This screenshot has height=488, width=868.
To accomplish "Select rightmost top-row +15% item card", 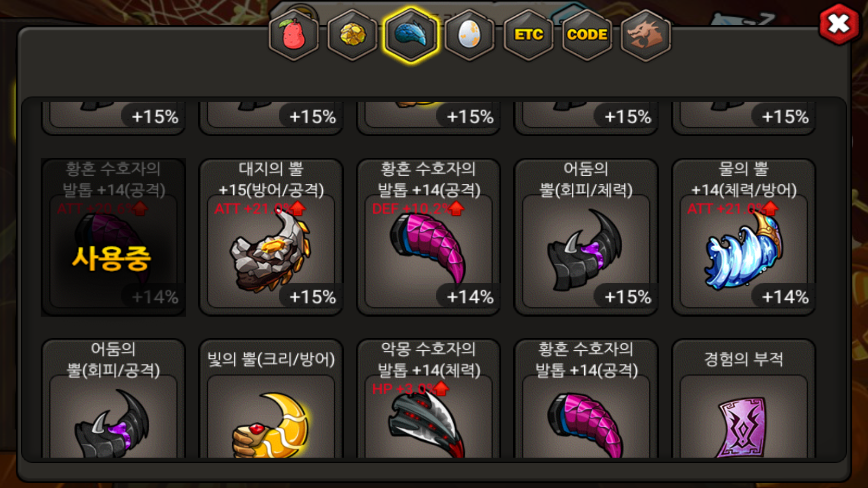I will pos(744,118).
